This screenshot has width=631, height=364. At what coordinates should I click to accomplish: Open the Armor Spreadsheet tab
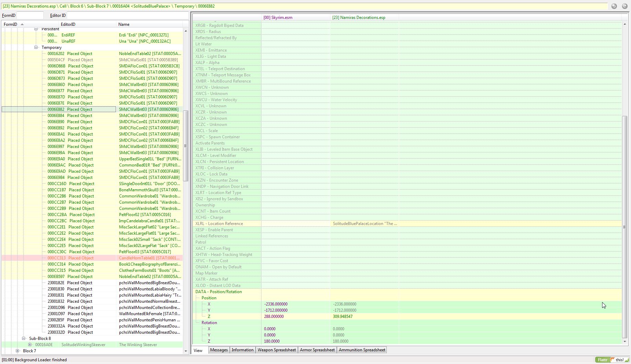coord(317,350)
